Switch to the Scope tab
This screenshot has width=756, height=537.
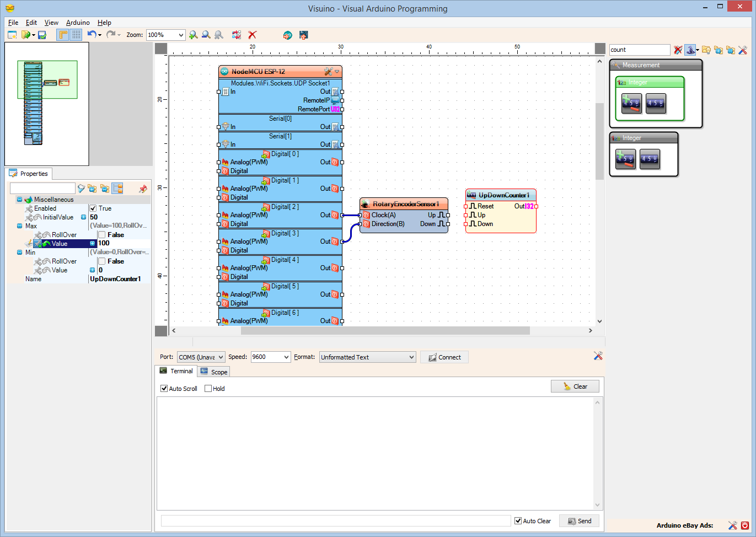(213, 371)
